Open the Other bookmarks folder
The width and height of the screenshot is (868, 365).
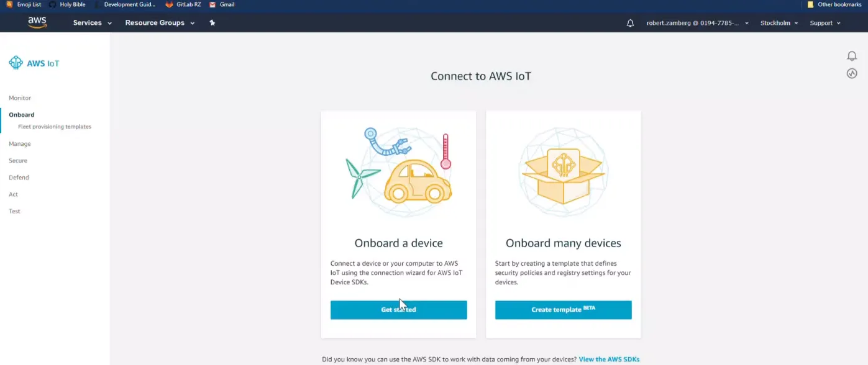[834, 4]
